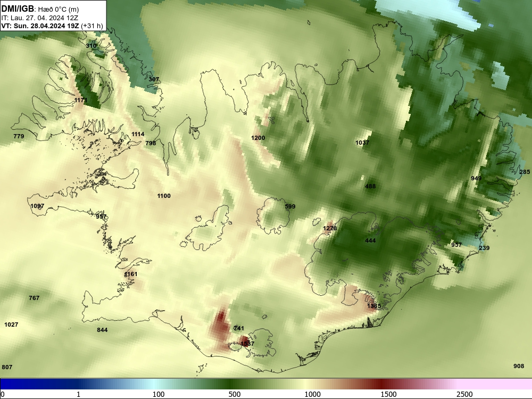This screenshot has height=399, width=532.
Task: Click the 239 height value at southeast coast
Action: tap(484, 248)
